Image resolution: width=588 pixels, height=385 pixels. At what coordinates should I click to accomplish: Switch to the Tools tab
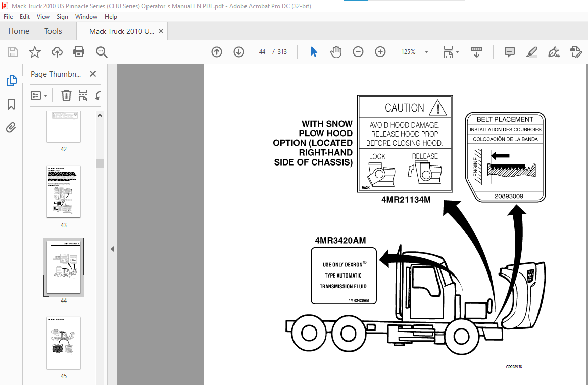coord(53,31)
